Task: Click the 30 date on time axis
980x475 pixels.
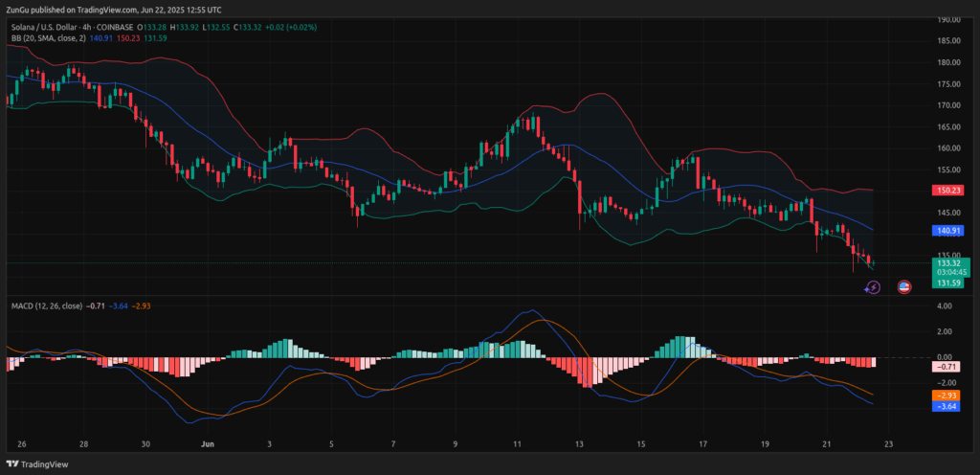Action: pyautogui.click(x=145, y=444)
